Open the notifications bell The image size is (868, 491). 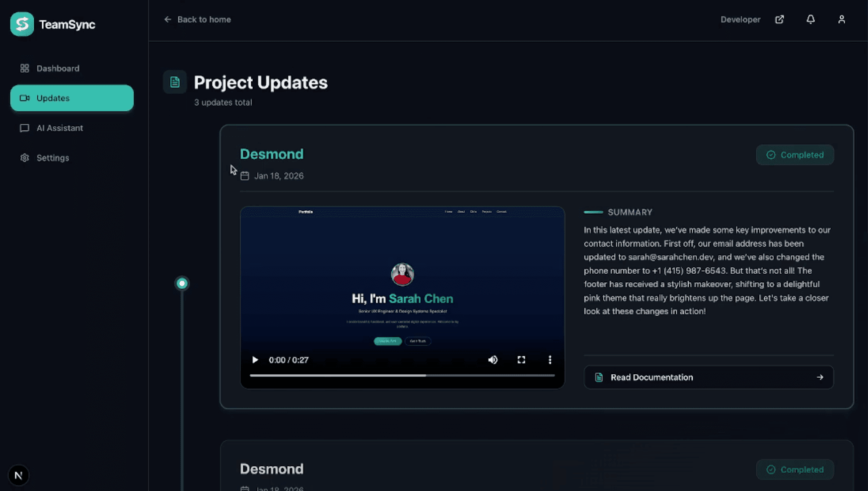[810, 19]
